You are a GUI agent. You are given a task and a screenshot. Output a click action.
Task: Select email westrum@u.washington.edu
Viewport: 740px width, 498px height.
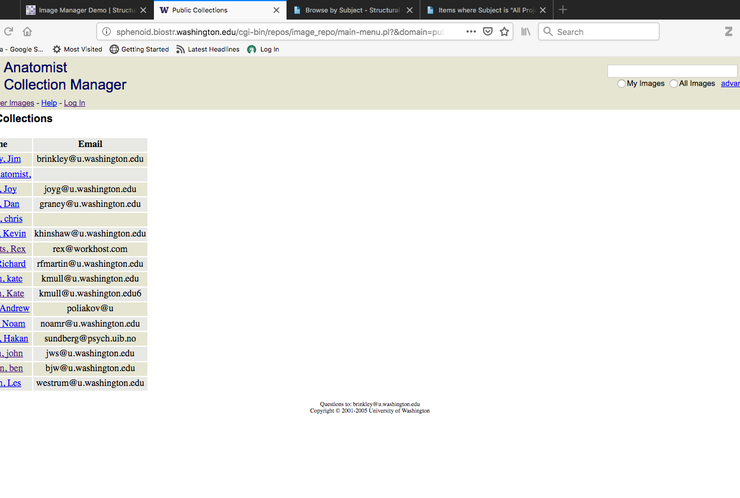90,383
